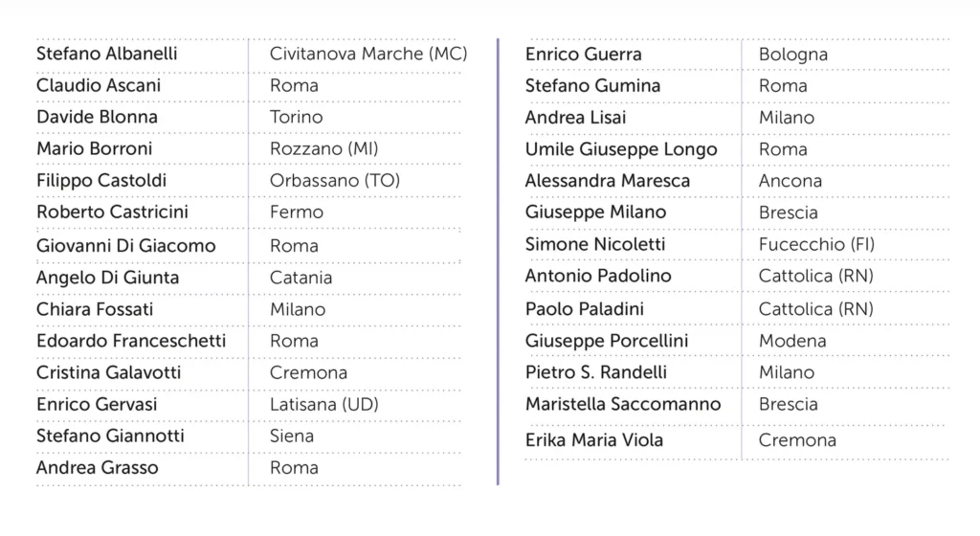The width and height of the screenshot is (980, 536).
Task: Click the Fermo city cell
Action: click(x=297, y=212)
